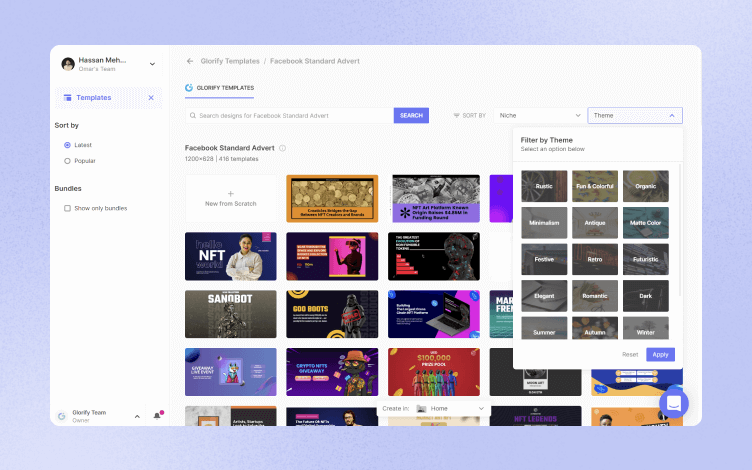This screenshot has height=470, width=752.
Task: Open the SANDBOT template thumbnail
Action: click(231, 314)
